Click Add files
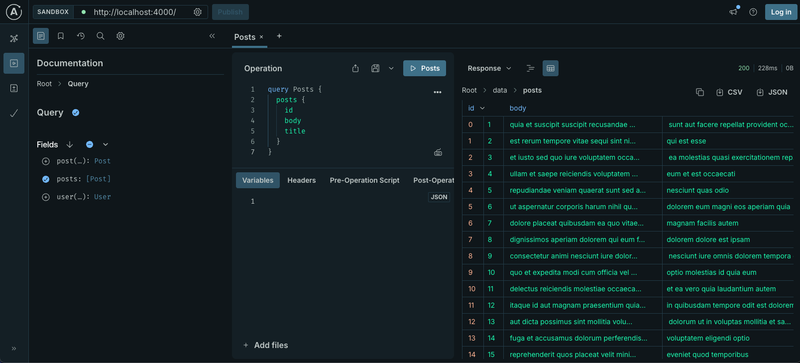This screenshot has width=800, height=363. (x=265, y=345)
